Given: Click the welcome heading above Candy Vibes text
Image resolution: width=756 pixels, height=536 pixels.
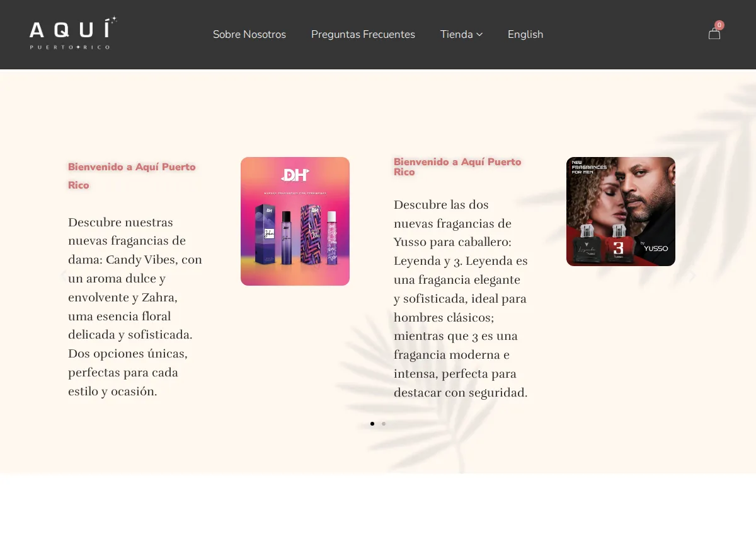Looking at the screenshot, I should click(132, 176).
